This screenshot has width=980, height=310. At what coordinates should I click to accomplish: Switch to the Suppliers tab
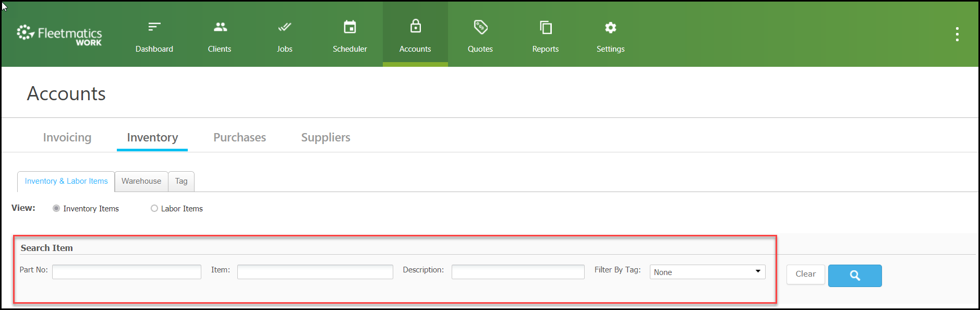tap(326, 137)
